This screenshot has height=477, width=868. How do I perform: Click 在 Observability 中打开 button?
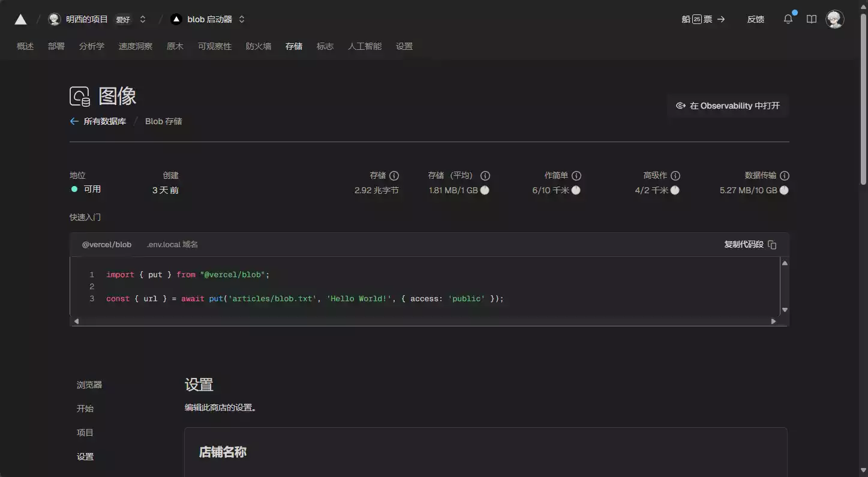pyautogui.click(x=728, y=106)
